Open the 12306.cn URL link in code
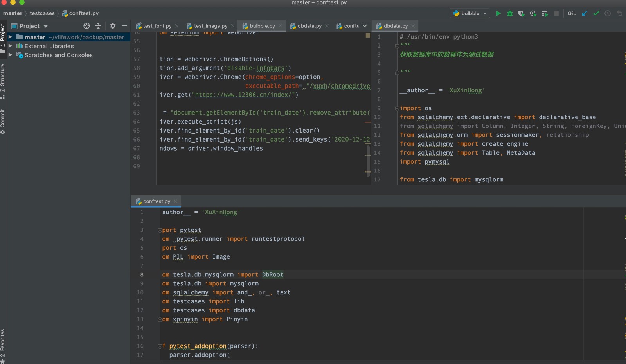 click(243, 95)
